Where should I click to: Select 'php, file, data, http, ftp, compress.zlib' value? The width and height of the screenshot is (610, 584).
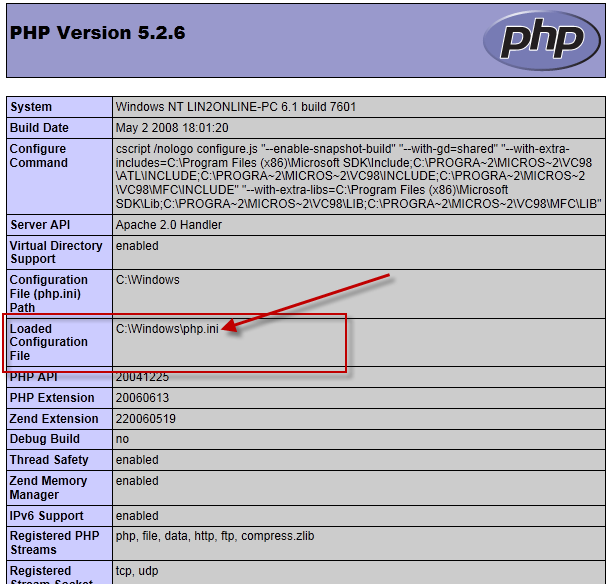click(x=215, y=536)
